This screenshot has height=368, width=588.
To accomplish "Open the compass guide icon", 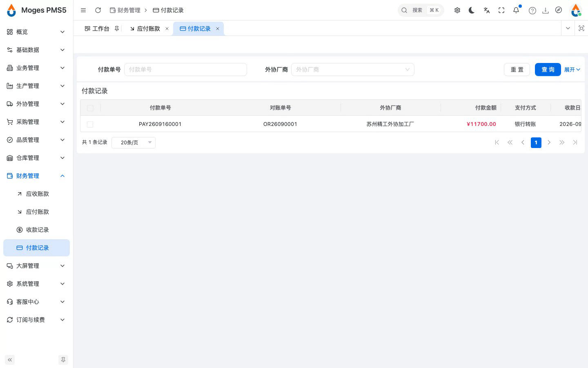I will [x=559, y=10].
